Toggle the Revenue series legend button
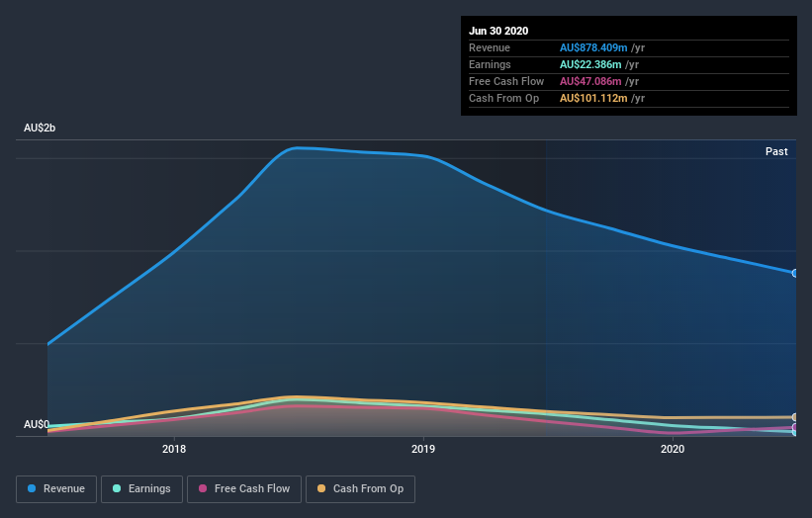This screenshot has width=812, height=518. pyautogui.click(x=56, y=489)
